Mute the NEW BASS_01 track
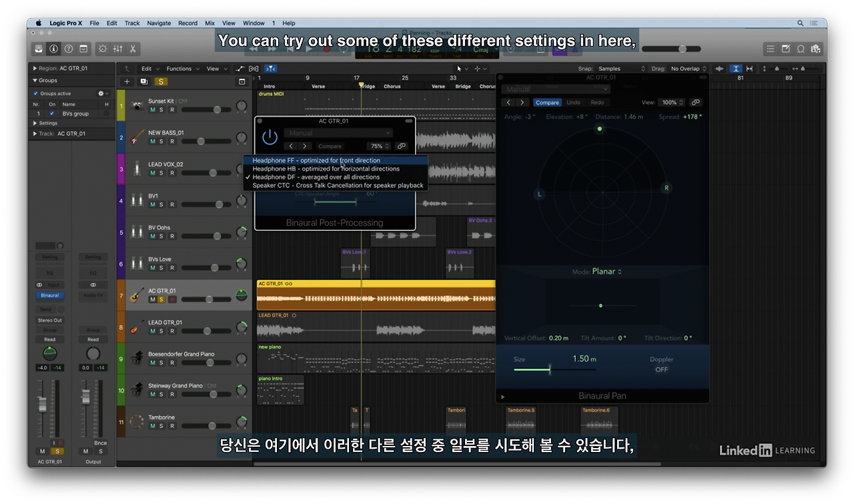Viewport: 854px width, 504px height. pyautogui.click(x=153, y=141)
